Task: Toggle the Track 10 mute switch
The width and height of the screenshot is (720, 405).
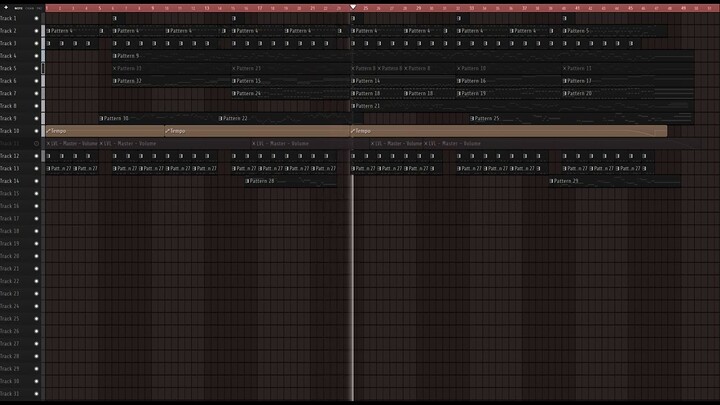Action: [x=36, y=131]
